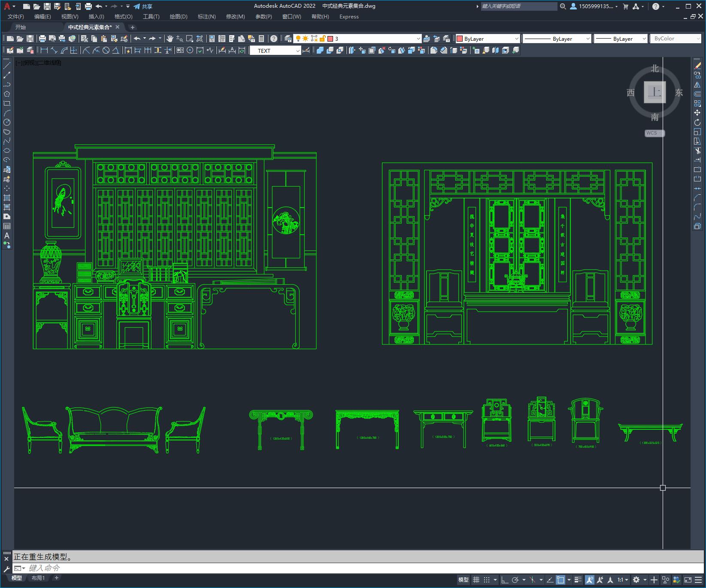Activate the Erase tool
The width and height of the screenshot is (706, 588).
(x=697, y=66)
